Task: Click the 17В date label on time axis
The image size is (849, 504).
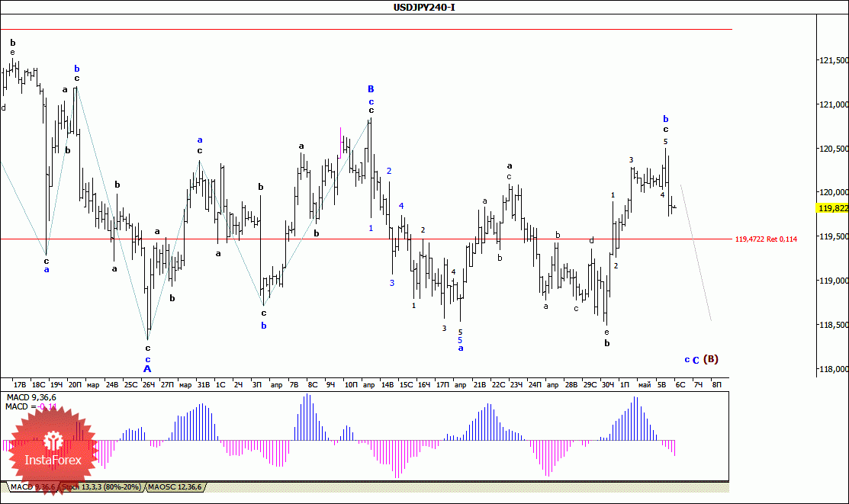Action: click(x=20, y=385)
